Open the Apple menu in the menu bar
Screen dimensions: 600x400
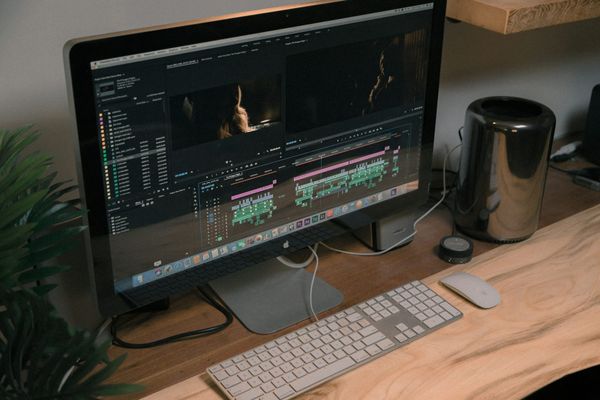95,65
